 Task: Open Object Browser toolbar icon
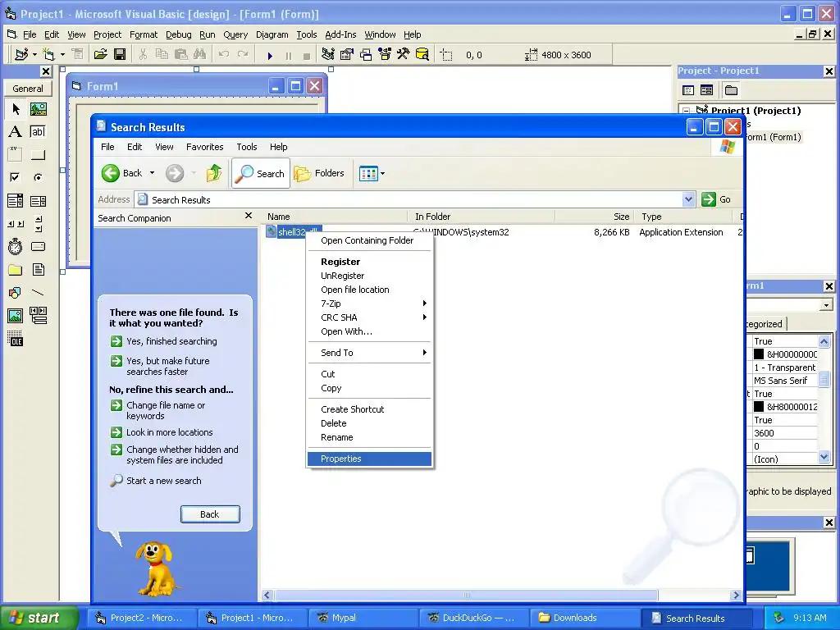tap(385, 55)
